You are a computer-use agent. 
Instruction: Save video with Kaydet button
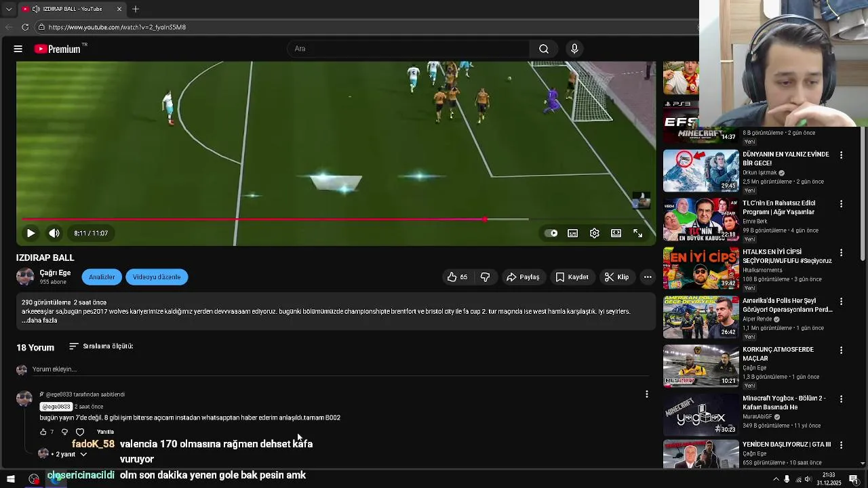click(x=572, y=277)
